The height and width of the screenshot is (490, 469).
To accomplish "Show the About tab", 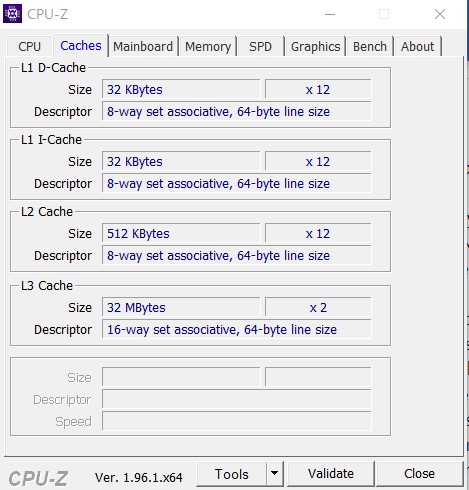I will 418,46.
